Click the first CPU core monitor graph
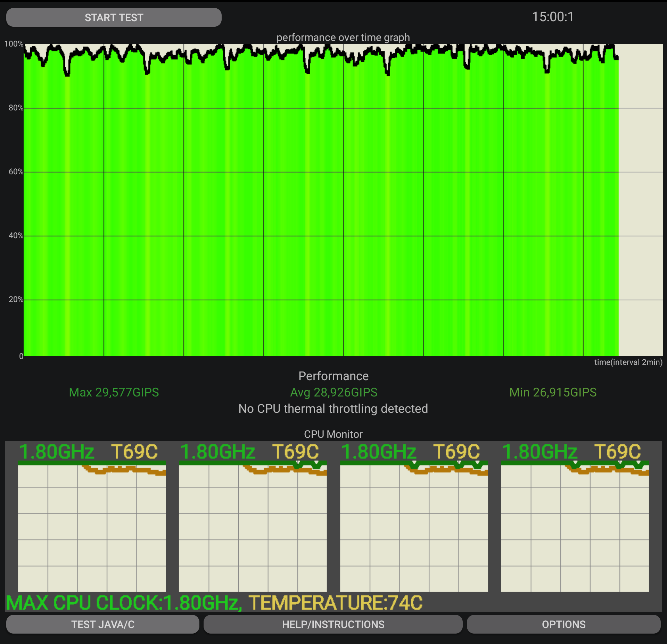The height and width of the screenshot is (644, 667). pyautogui.click(x=92, y=528)
